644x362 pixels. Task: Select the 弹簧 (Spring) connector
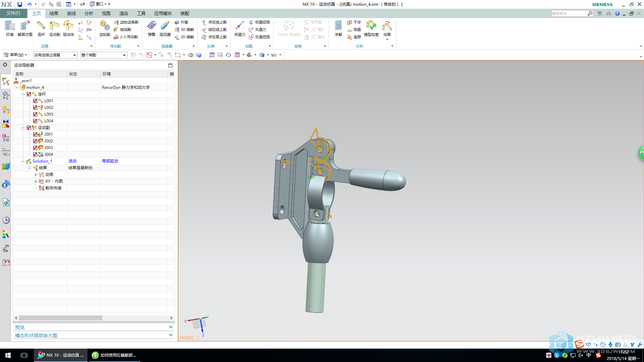click(152, 28)
